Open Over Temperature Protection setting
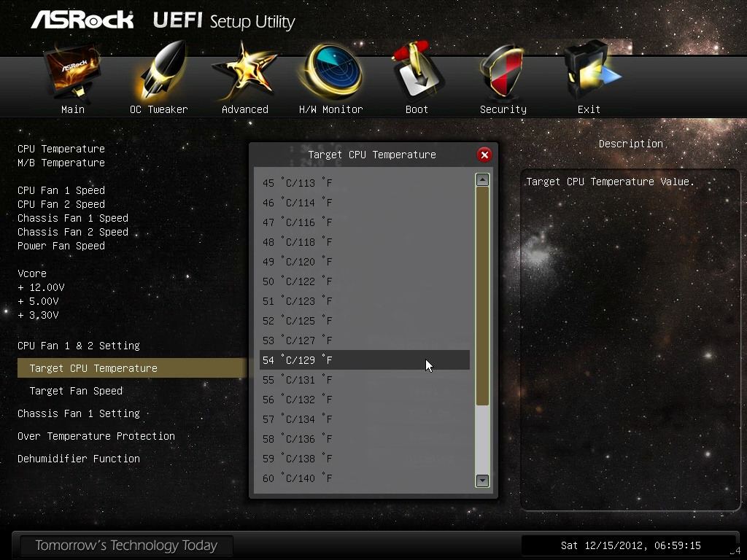The image size is (747, 560). coord(96,436)
